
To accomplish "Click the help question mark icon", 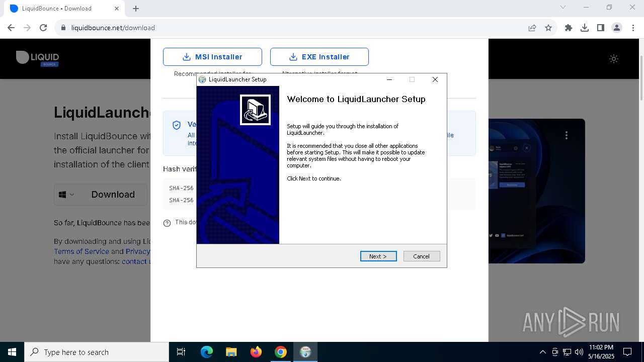I will click(x=167, y=223).
